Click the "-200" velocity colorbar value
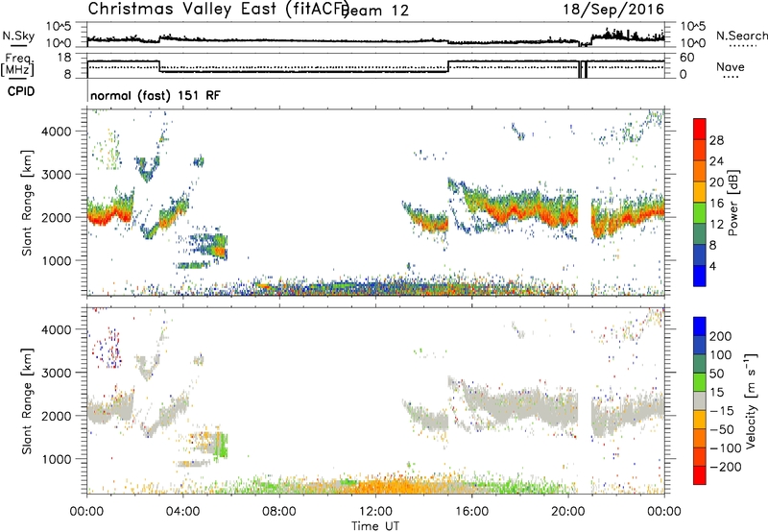The height and width of the screenshot is (532, 768). (726, 467)
